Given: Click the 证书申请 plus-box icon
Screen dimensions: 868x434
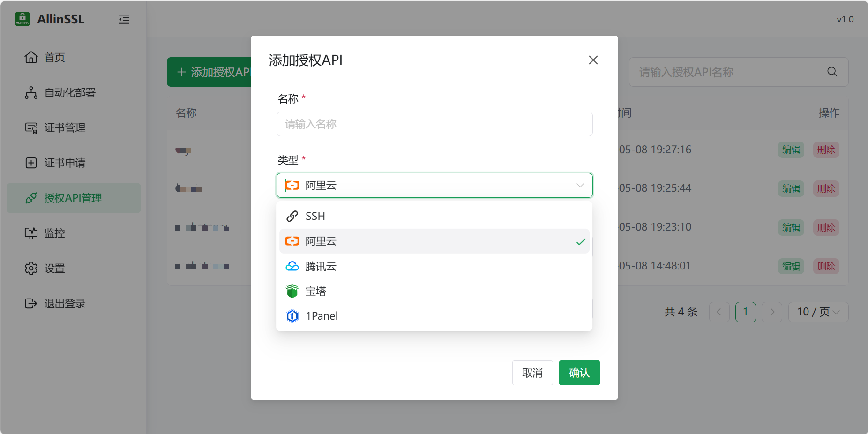Looking at the screenshot, I should point(31,163).
